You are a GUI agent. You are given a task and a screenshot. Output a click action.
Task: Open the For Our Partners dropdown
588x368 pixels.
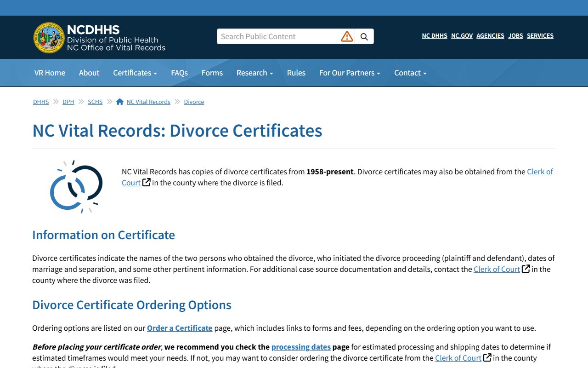point(350,73)
